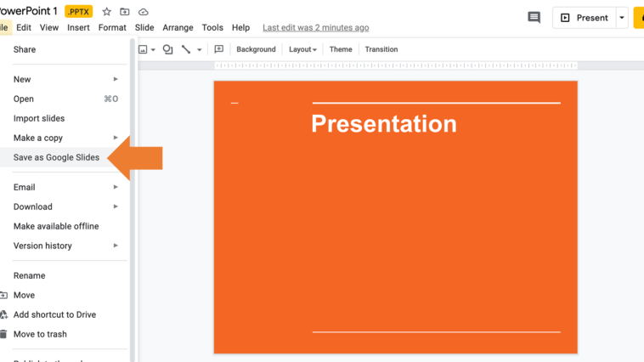
Task: Select the shape tool icon
Action: pyautogui.click(x=167, y=49)
